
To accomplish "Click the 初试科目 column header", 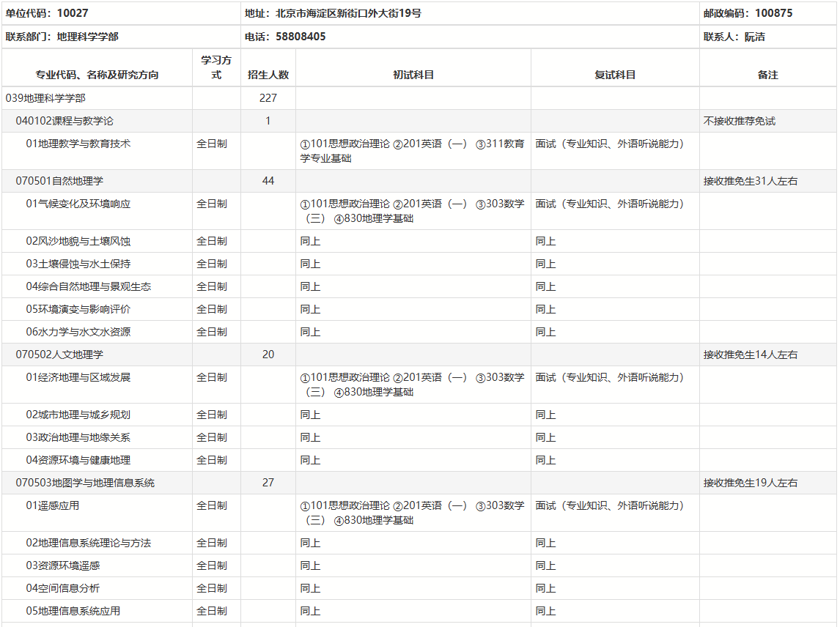I will tap(413, 75).
